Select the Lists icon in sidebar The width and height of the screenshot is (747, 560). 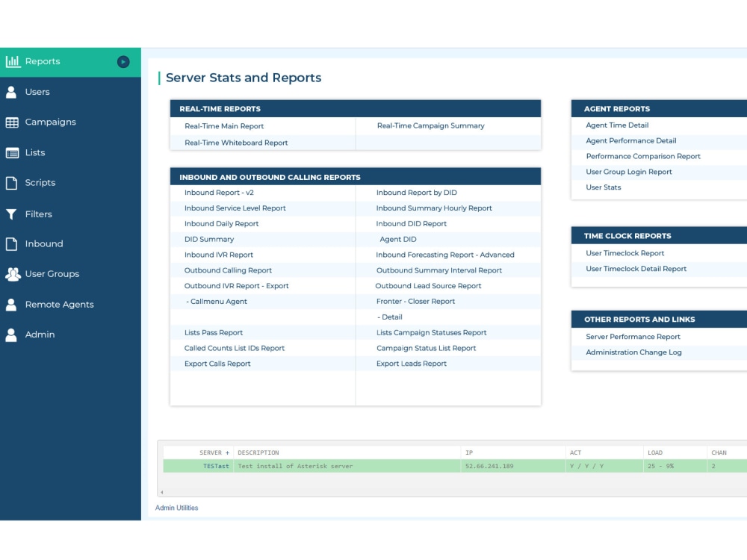point(11,152)
